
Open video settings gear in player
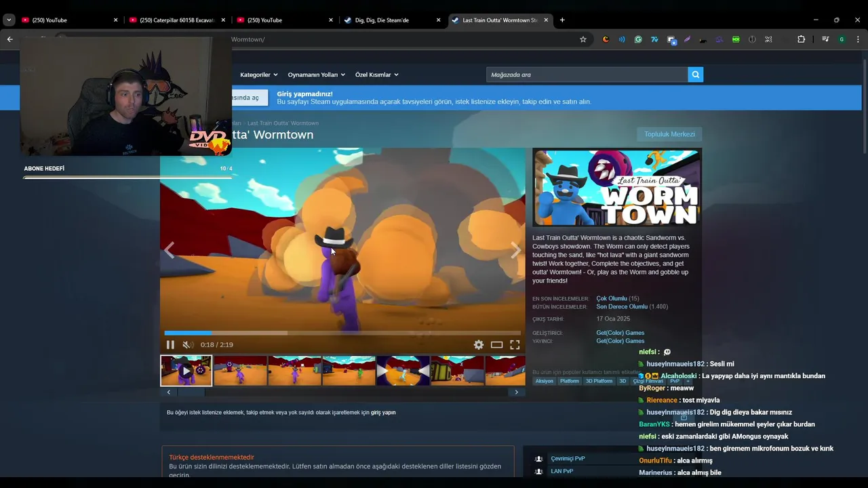479,345
